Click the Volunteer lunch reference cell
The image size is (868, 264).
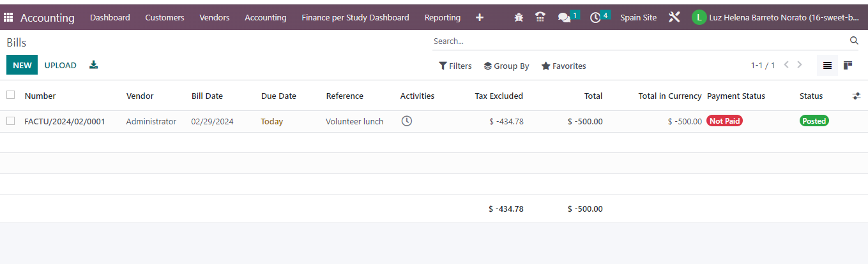click(354, 121)
